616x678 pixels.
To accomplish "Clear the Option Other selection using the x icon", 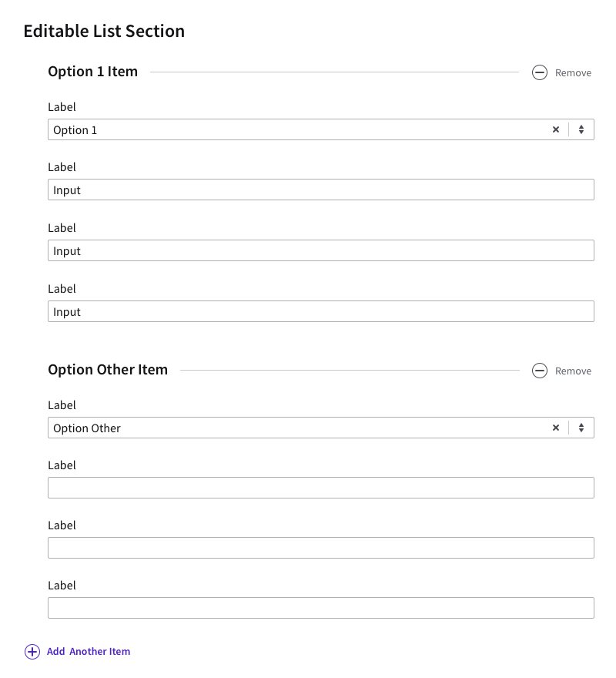I will click(556, 428).
